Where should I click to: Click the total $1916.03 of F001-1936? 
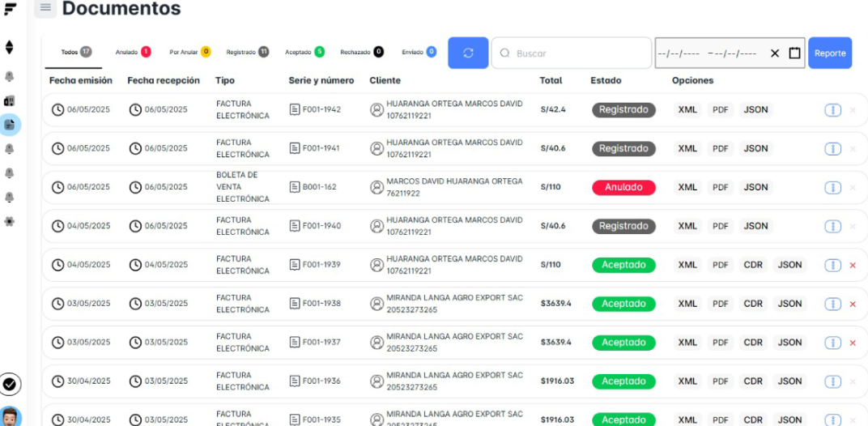tap(557, 381)
